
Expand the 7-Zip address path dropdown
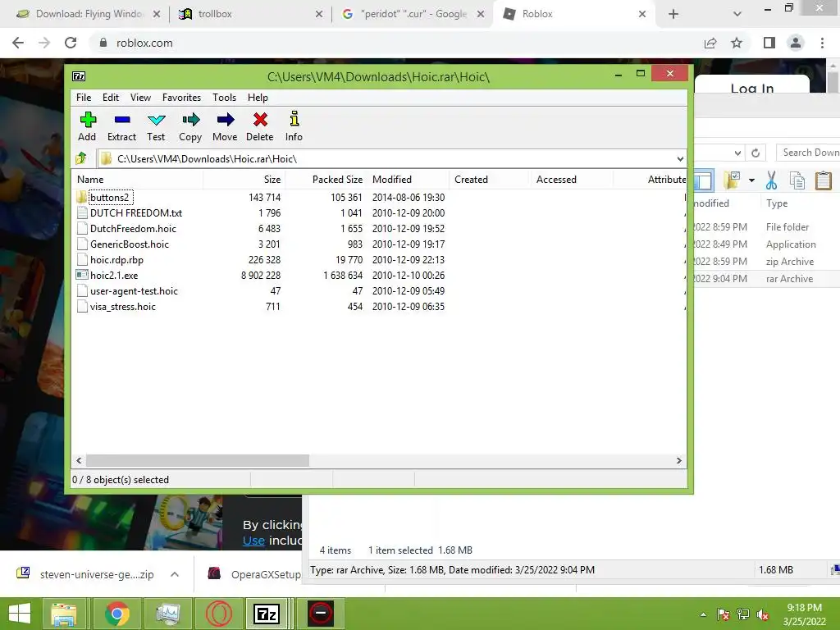click(680, 159)
